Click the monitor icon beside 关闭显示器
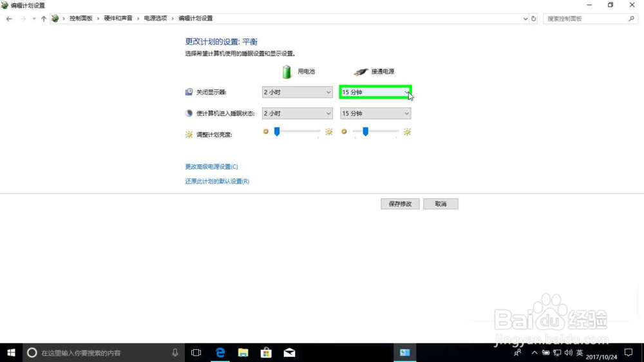Screen dimensions: 644x362 (189, 92)
